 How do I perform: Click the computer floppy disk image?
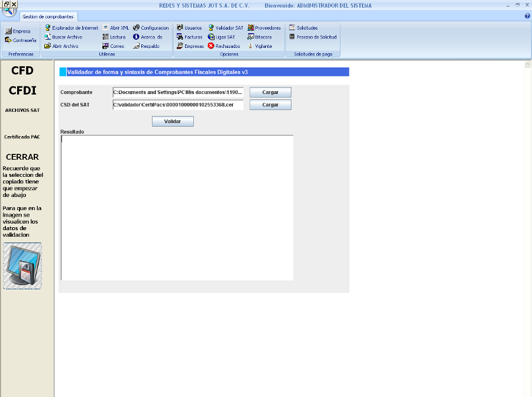[22, 266]
